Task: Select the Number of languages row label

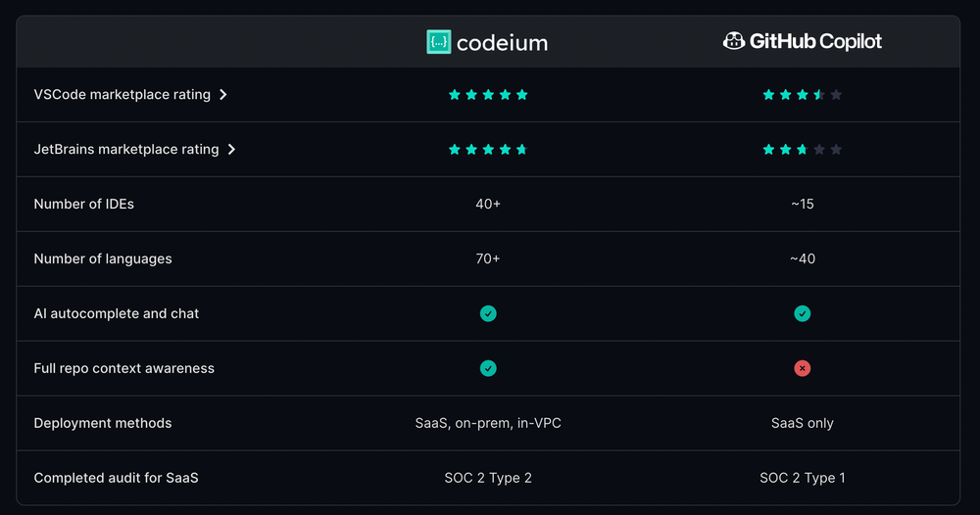Action: [x=103, y=259]
